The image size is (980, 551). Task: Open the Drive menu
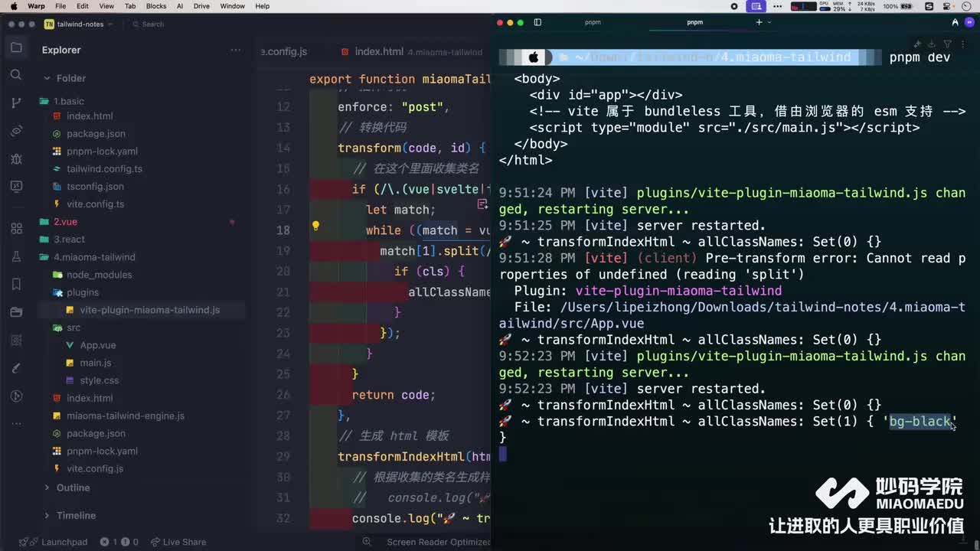point(201,6)
